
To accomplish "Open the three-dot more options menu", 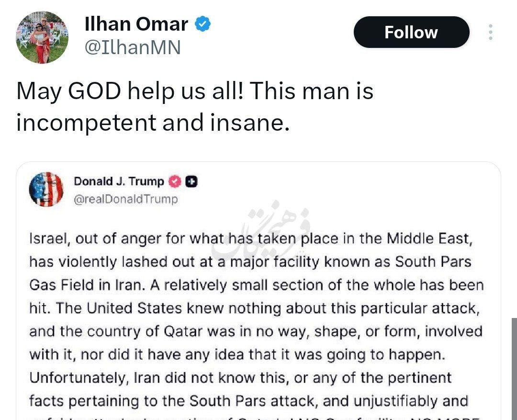I will (490, 32).
